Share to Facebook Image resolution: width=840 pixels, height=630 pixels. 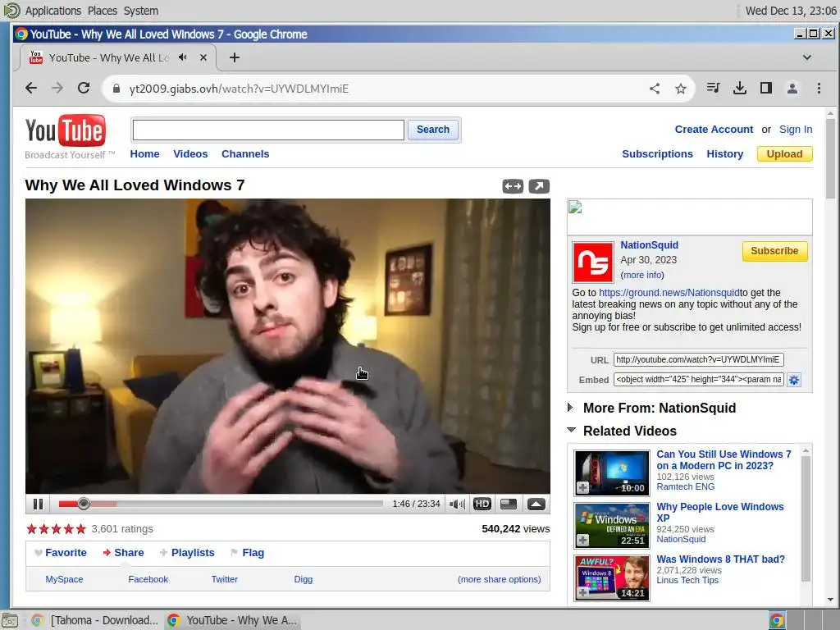pos(148,579)
